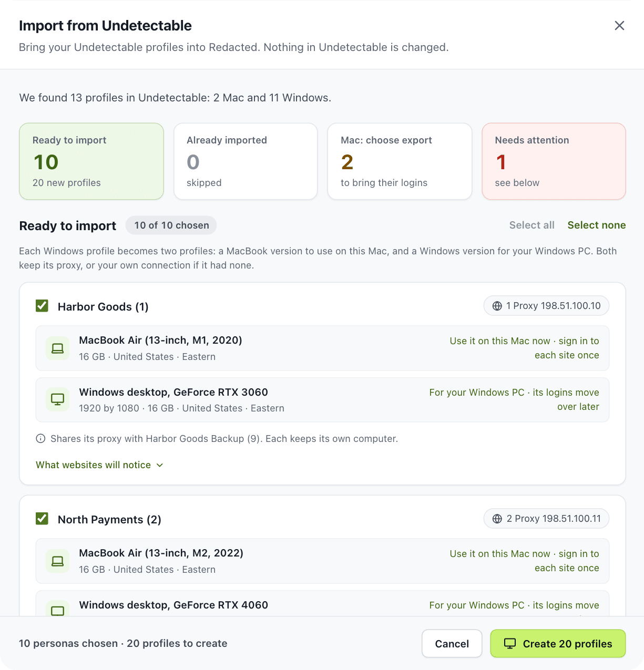The height and width of the screenshot is (670, 644).
Task: Uncheck the North Payments (2) checkbox
Action: pyautogui.click(x=42, y=519)
